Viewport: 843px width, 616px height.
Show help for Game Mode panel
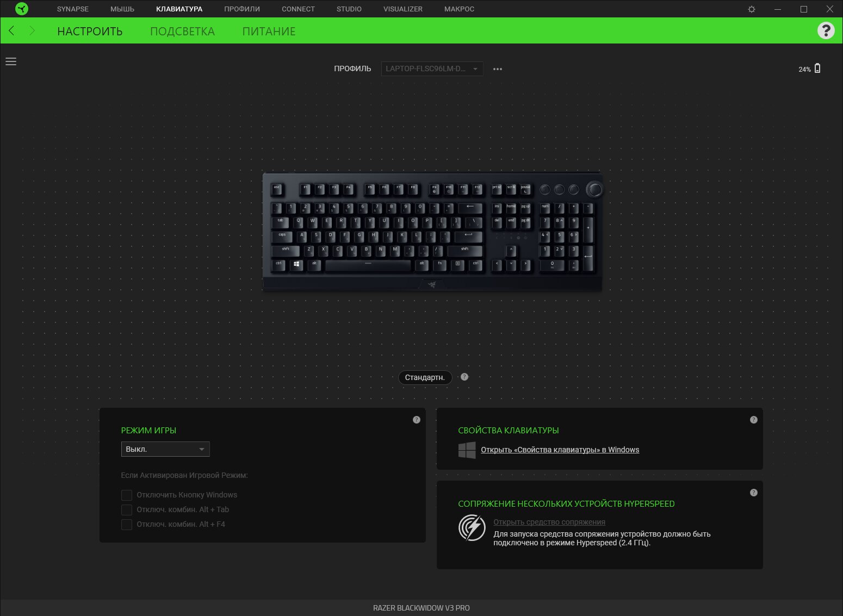[417, 420]
